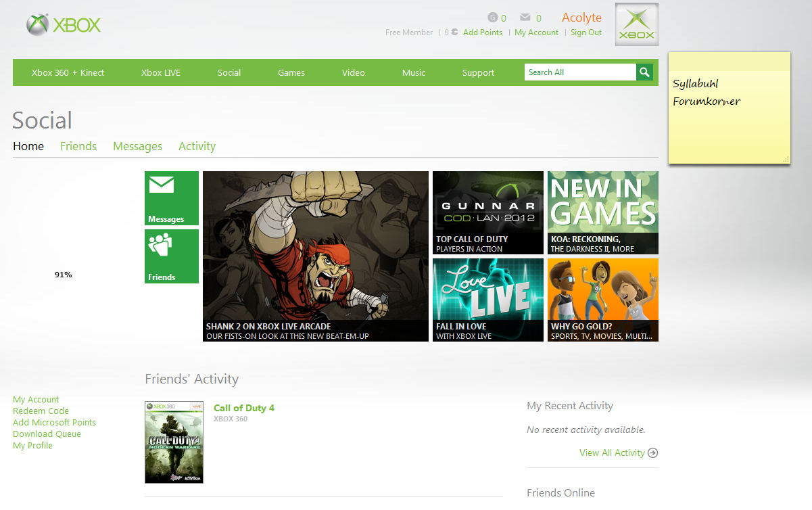Click the Acolyte gamertag name
The image size is (812, 510).
point(581,18)
